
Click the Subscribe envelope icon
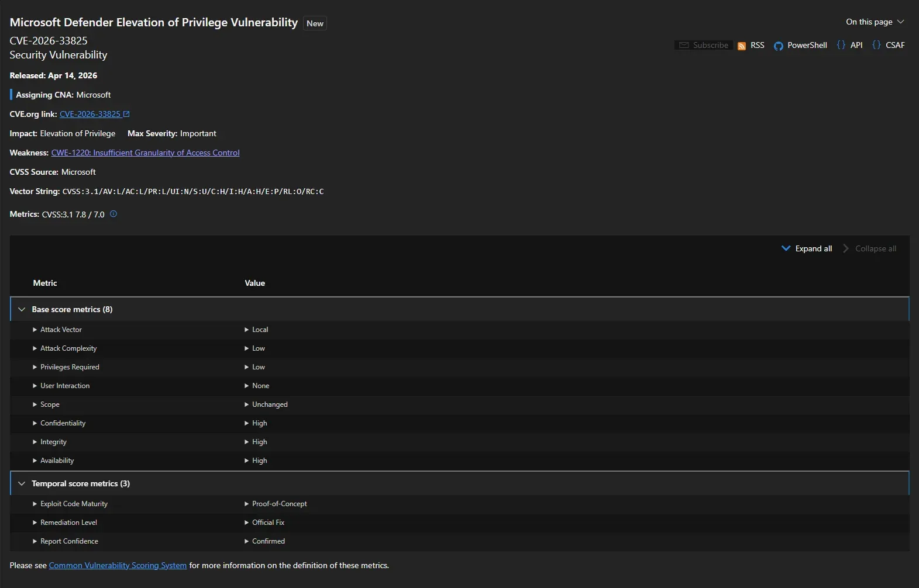point(684,45)
